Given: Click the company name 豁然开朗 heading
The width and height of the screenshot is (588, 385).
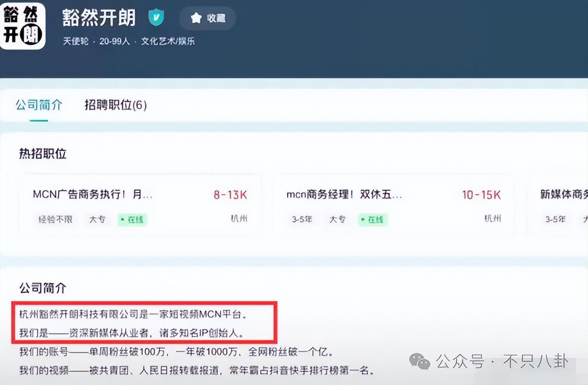Looking at the screenshot, I should [x=99, y=18].
